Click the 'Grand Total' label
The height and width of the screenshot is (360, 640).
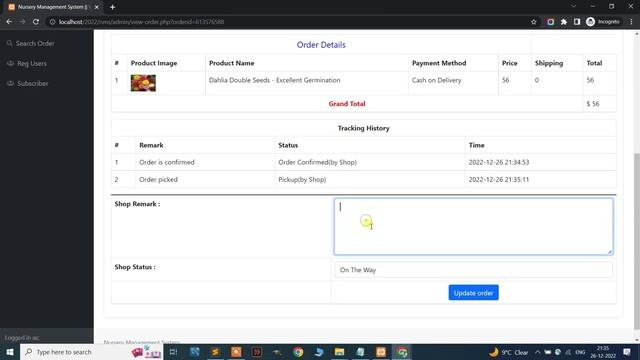(x=347, y=104)
